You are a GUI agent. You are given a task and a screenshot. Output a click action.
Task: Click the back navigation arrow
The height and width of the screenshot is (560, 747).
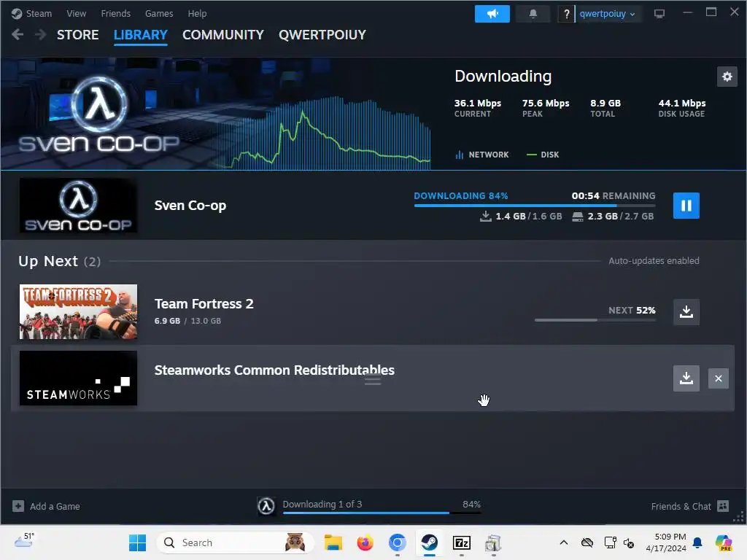(18, 34)
